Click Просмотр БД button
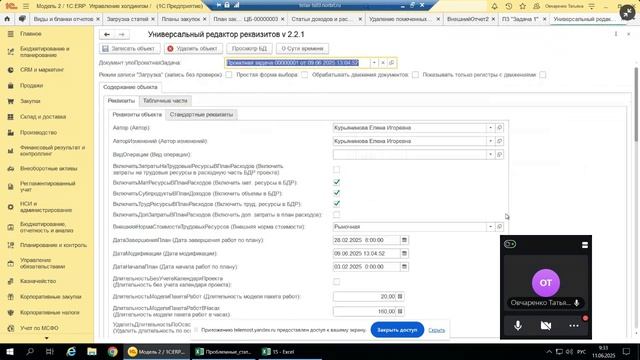 [x=249, y=49]
